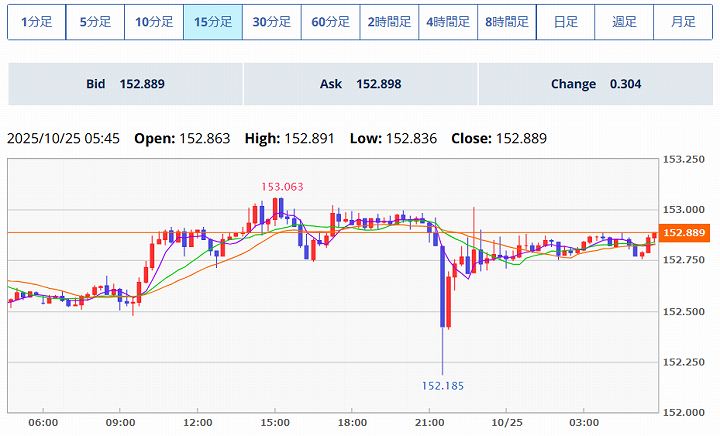This screenshot has height=436, width=720.
Task: Click the Ask 152.898 price panel
Action: (x=360, y=84)
